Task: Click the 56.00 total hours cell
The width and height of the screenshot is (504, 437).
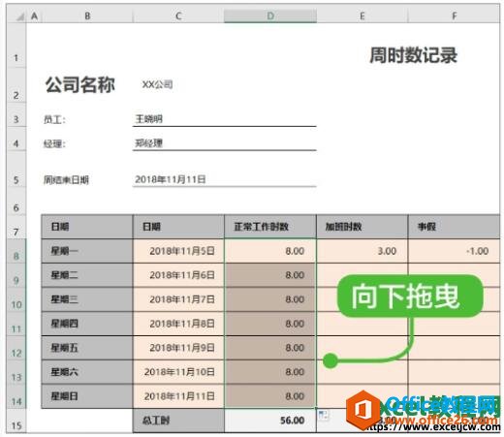Action: point(270,421)
